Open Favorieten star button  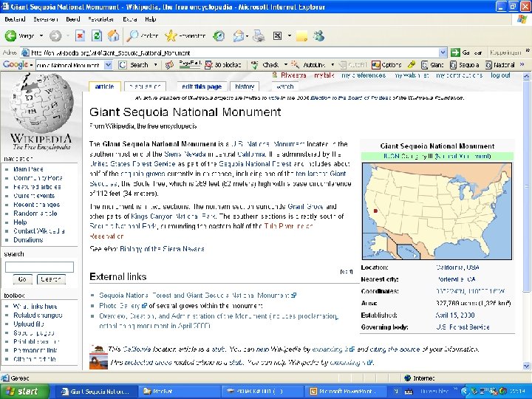point(185,35)
